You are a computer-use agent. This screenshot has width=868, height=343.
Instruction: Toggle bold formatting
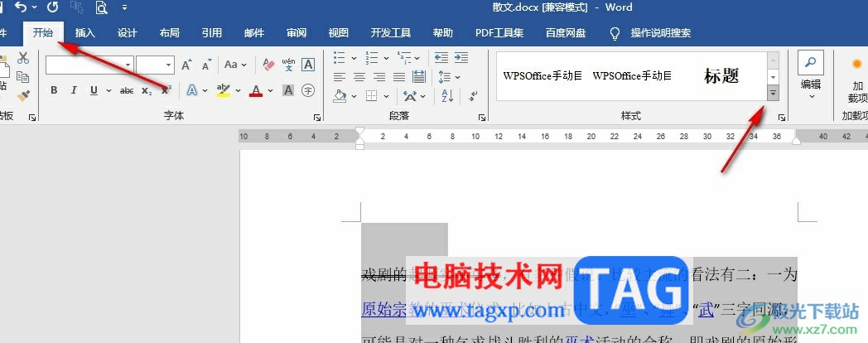[54, 90]
